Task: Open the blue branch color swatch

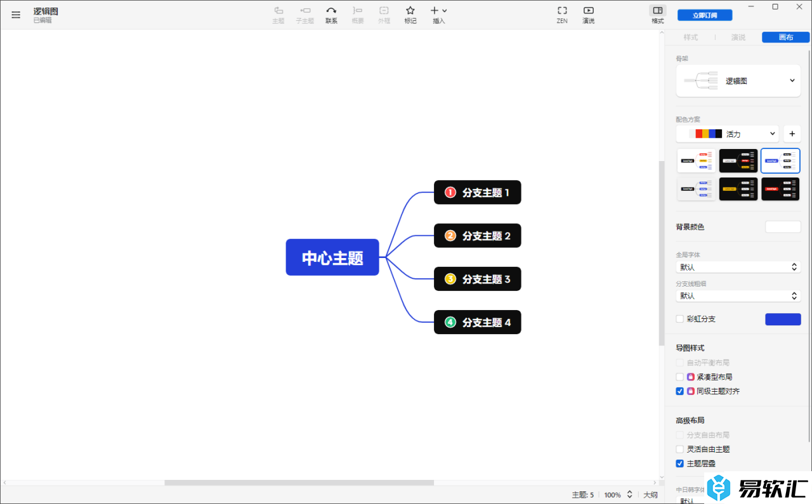Action: (x=783, y=319)
